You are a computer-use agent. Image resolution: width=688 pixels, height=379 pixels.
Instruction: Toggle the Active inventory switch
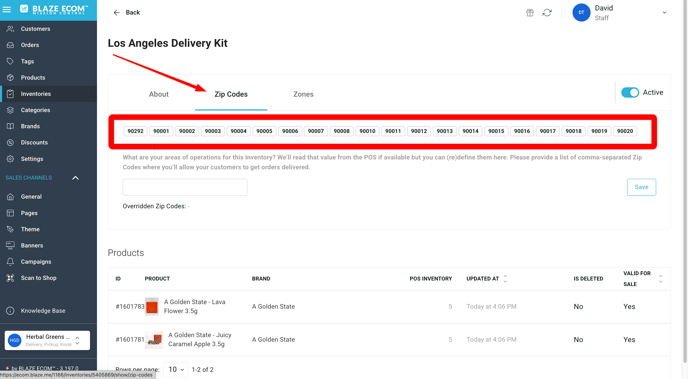630,93
